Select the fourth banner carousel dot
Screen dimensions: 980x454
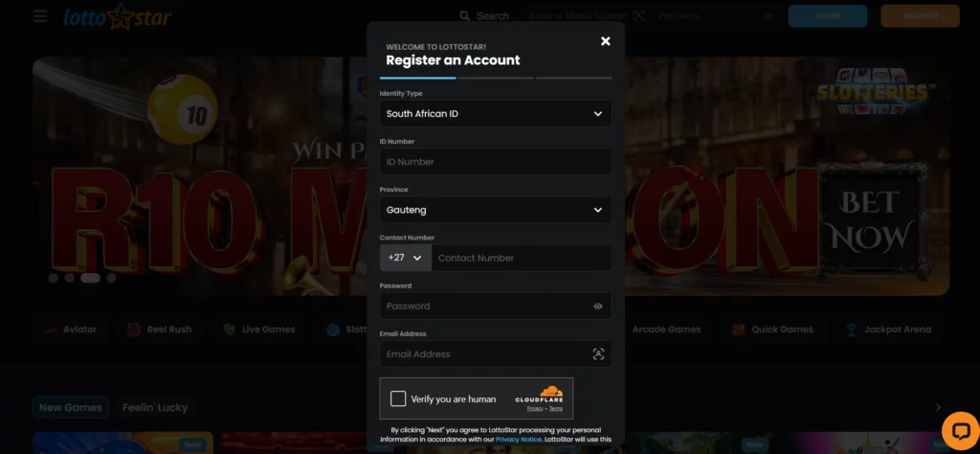(x=111, y=279)
